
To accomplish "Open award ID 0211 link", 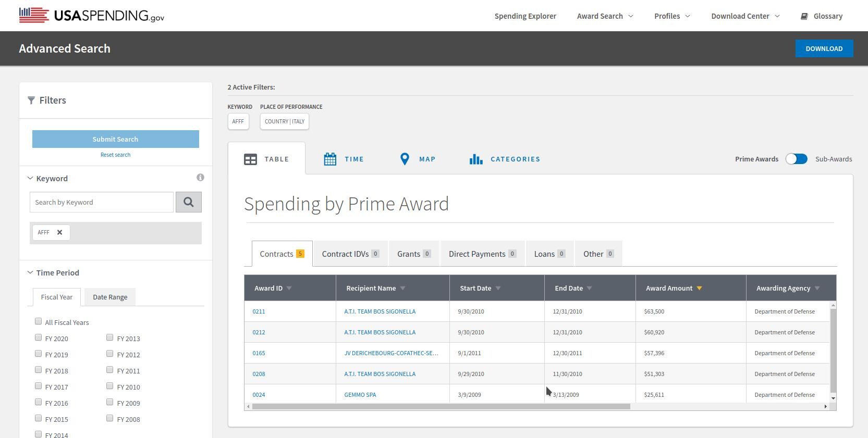I will 259,311.
